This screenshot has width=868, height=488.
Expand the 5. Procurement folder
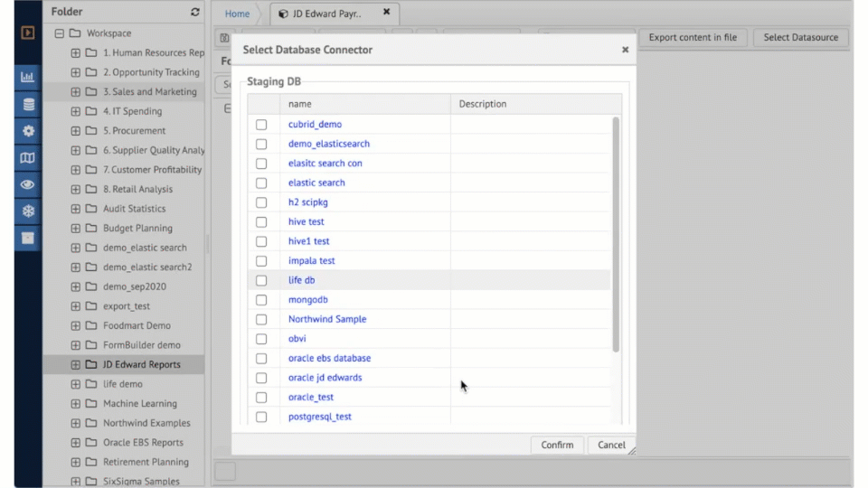click(75, 130)
